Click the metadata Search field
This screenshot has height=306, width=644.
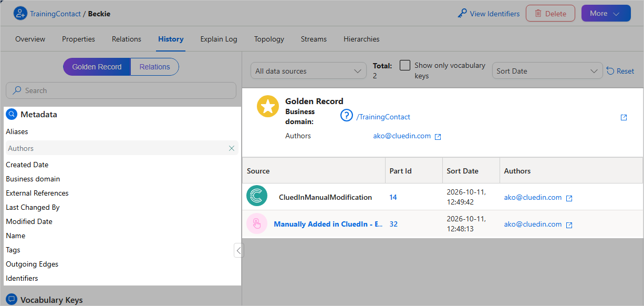tap(121, 90)
